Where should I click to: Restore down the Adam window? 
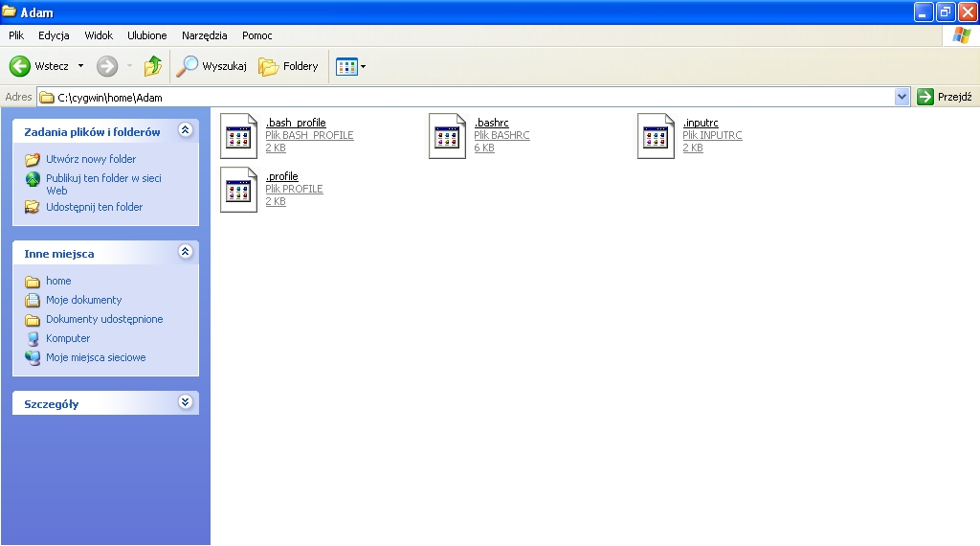click(x=946, y=11)
